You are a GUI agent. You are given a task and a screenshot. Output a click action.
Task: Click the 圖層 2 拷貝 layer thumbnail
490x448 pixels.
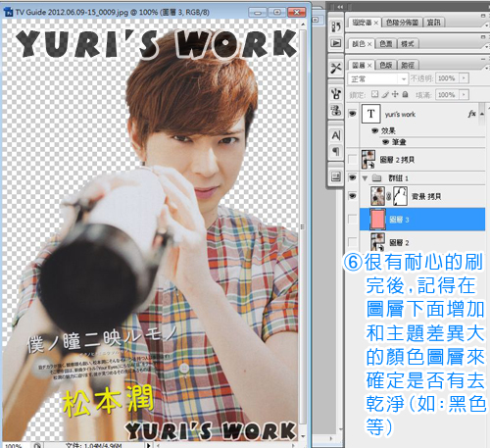click(368, 160)
